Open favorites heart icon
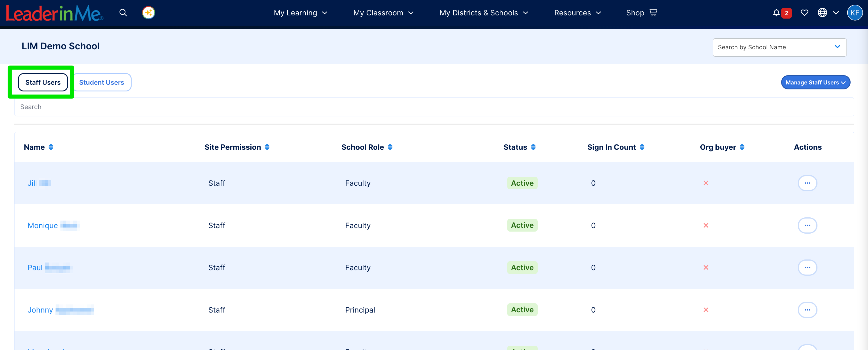The width and height of the screenshot is (868, 350). click(804, 13)
